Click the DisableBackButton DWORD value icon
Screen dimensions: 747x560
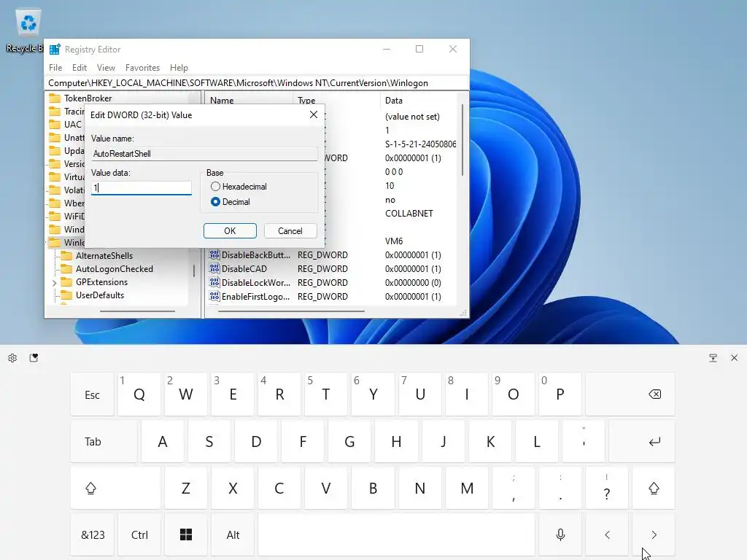pos(214,254)
